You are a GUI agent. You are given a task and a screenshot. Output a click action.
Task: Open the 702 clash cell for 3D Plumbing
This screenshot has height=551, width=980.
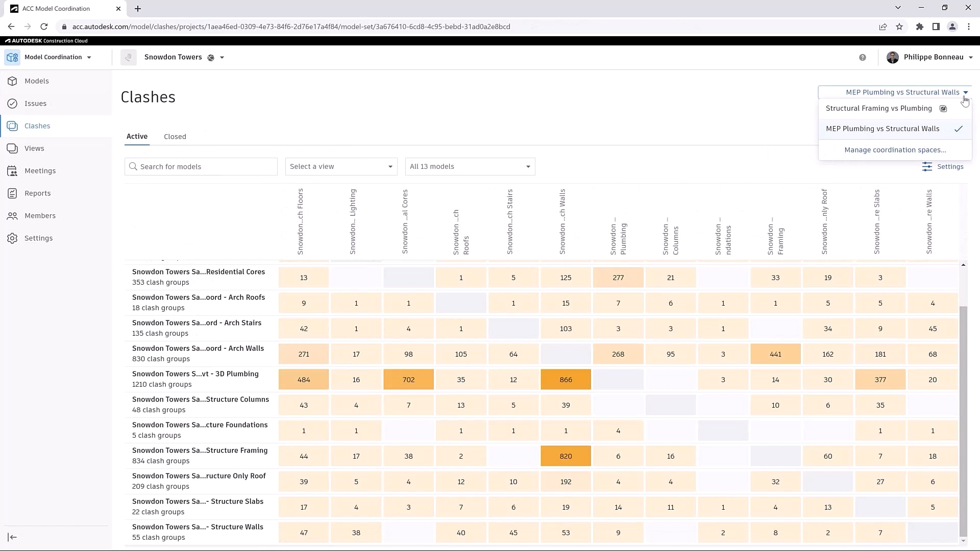tap(408, 380)
